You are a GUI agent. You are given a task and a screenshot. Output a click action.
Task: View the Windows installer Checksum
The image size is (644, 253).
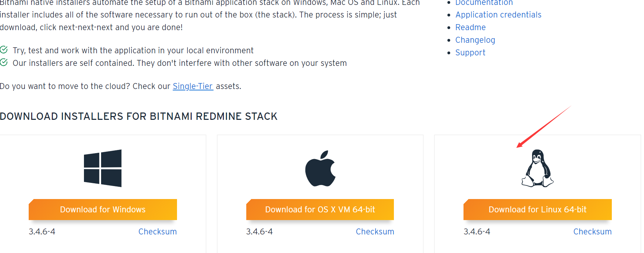pos(157,231)
